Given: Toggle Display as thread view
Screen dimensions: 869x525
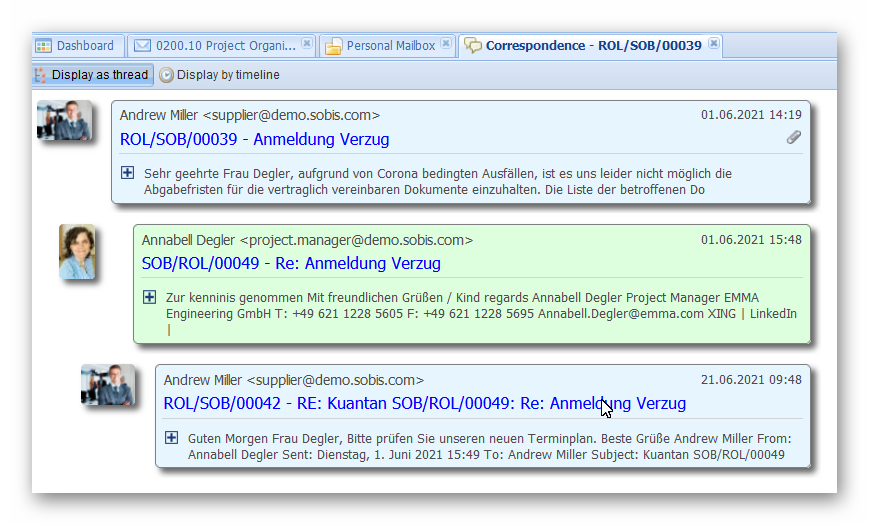Looking at the screenshot, I should coord(92,75).
